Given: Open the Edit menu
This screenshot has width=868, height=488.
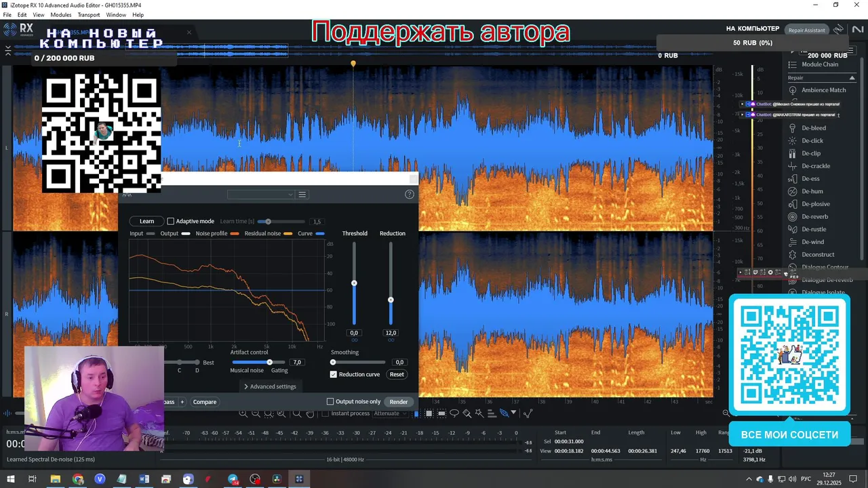Looking at the screenshot, I should 22,15.
